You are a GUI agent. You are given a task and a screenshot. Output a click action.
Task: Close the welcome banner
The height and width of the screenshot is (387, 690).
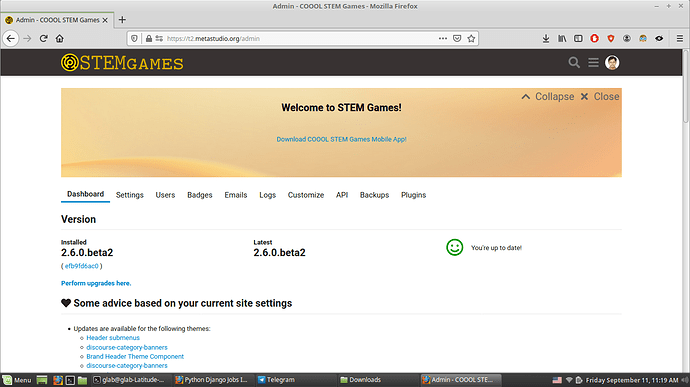(599, 96)
